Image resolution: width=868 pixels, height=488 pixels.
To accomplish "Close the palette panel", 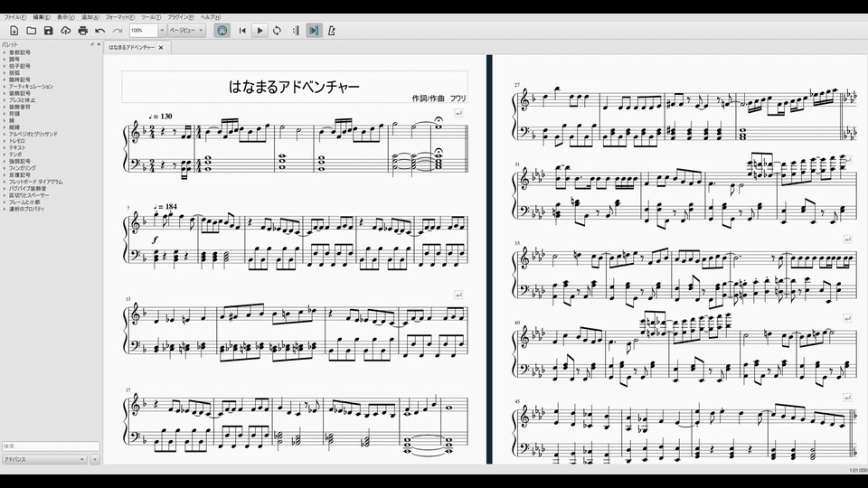I will click(99, 44).
